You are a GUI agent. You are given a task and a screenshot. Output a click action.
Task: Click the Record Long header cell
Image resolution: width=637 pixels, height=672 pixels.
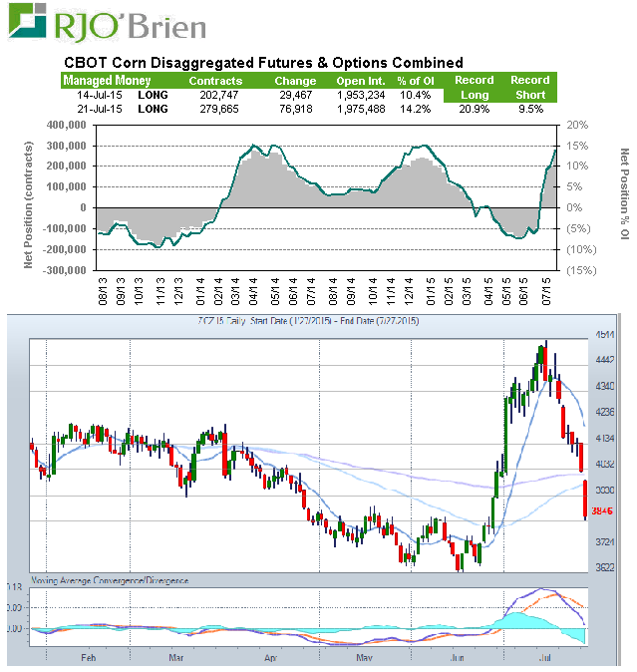pos(474,87)
